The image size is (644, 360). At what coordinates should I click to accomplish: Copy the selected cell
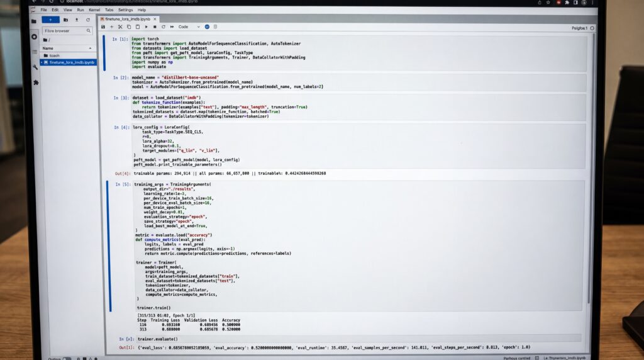(x=129, y=26)
